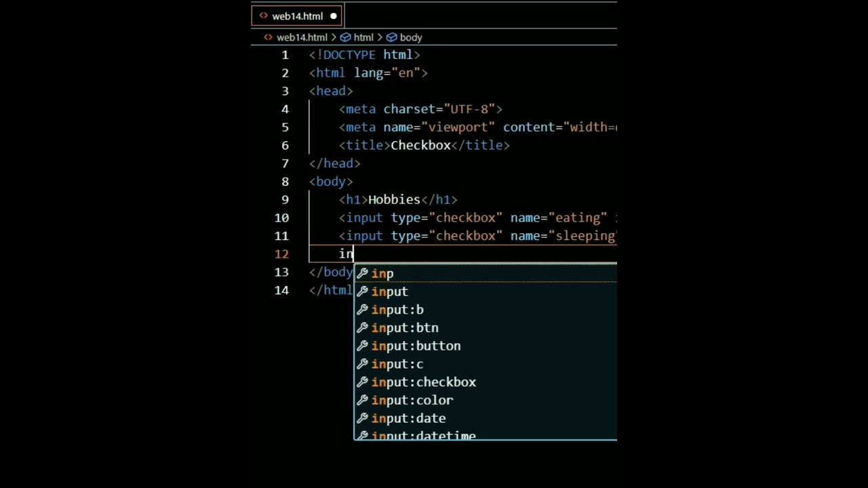Click line number 14 in the gutter

[x=281, y=290]
